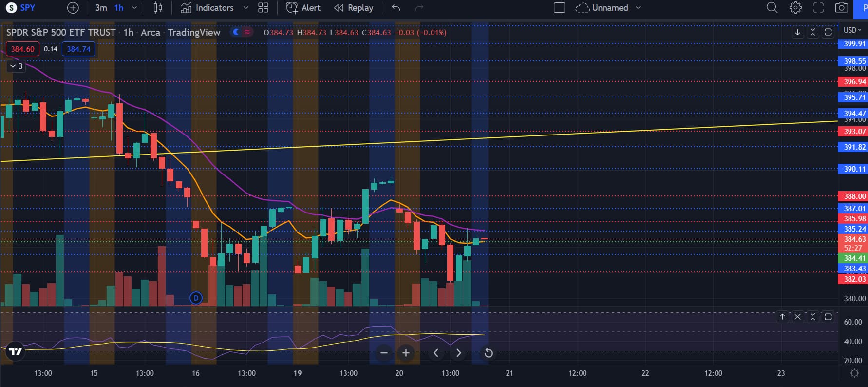
Task: Click the dividend D marker on chart
Action: coord(196,298)
